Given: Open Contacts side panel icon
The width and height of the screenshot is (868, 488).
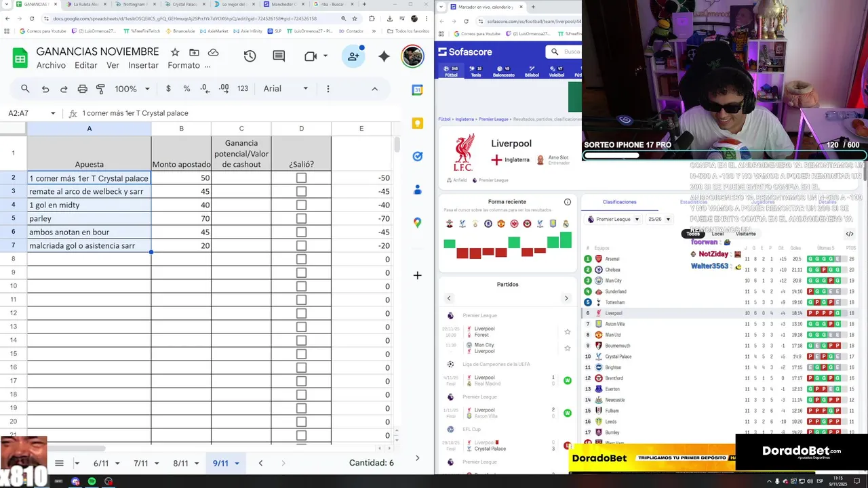Looking at the screenshot, I should (x=418, y=189).
